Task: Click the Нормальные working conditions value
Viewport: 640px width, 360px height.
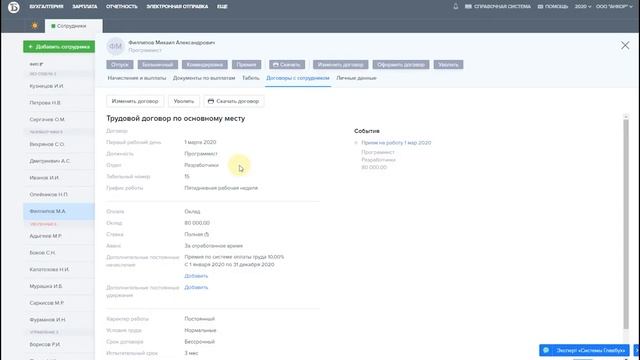Action: (200, 330)
